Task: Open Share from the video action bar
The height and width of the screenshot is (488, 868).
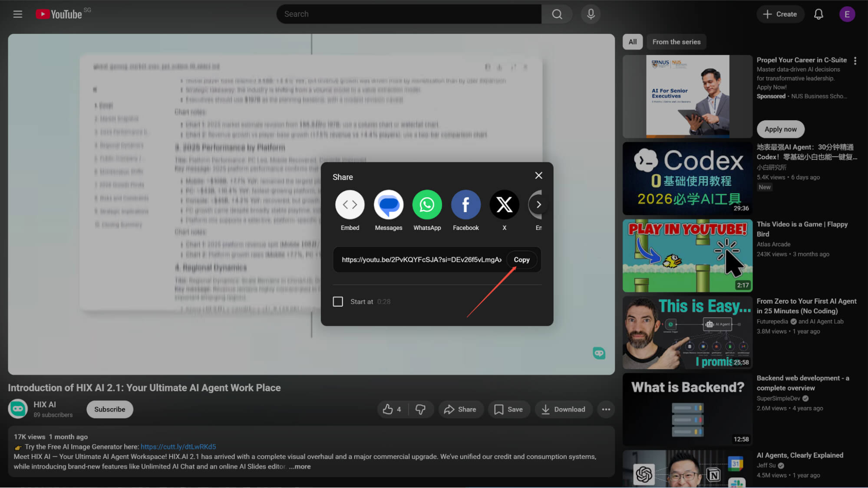Action: pyautogui.click(x=460, y=409)
